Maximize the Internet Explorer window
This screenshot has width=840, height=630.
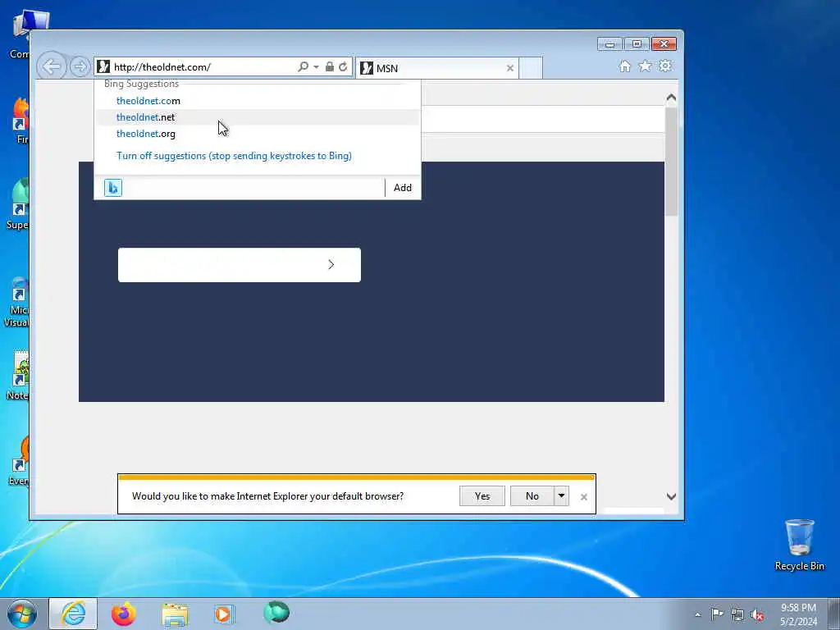click(637, 44)
